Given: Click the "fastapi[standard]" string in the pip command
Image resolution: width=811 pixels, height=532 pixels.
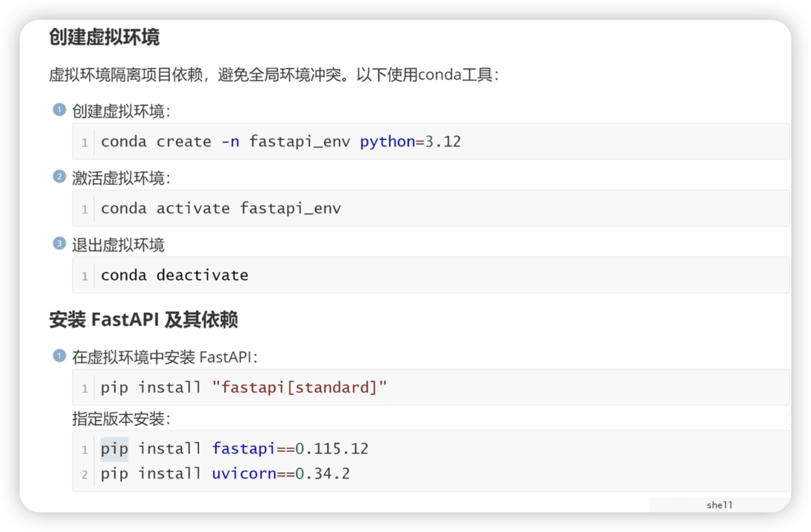Looking at the screenshot, I should click(300, 388).
